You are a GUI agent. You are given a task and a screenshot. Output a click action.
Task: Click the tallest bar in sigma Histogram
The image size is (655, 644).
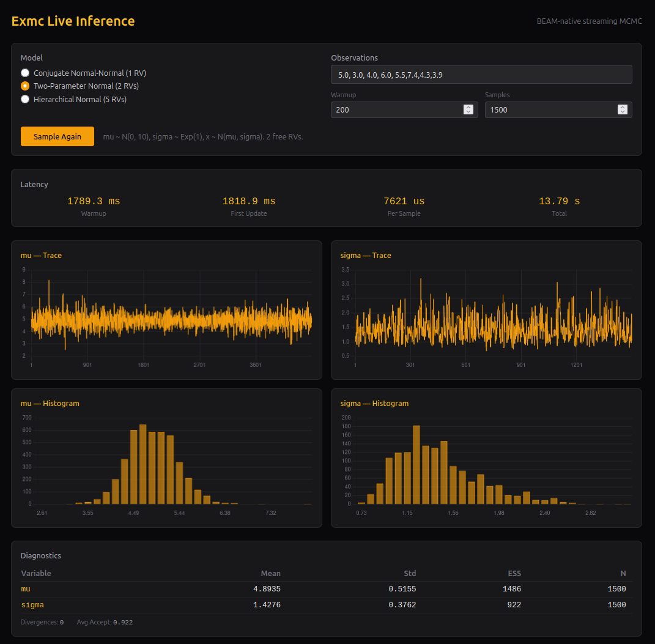coord(416,465)
